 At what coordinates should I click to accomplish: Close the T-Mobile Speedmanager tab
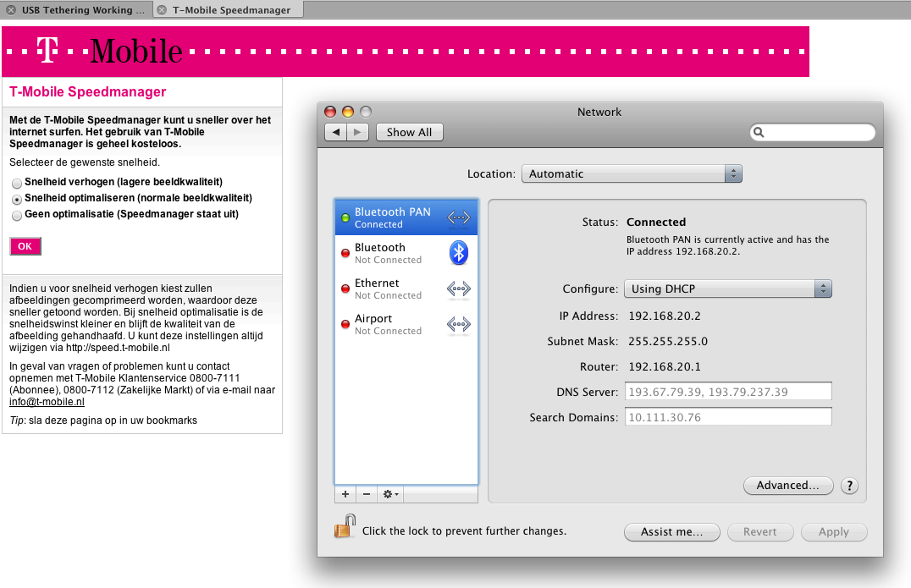point(162,10)
